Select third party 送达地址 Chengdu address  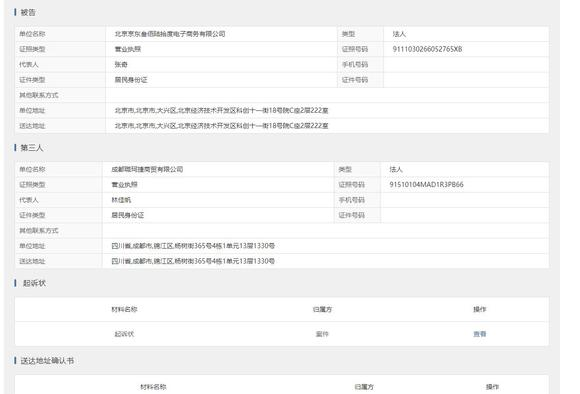[193, 261]
